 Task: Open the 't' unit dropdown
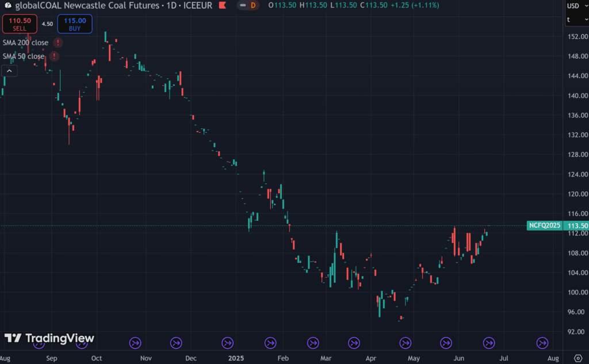[x=577, y=20]
